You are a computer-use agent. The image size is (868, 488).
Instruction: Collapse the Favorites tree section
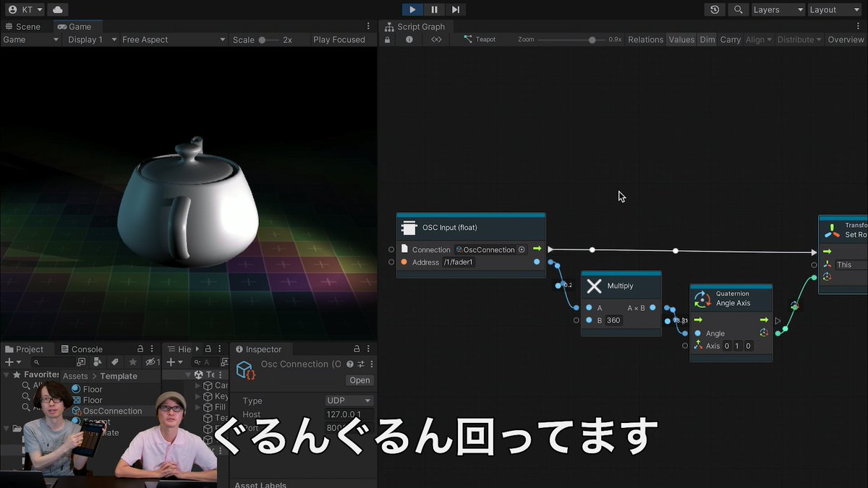[x=7, y=375]
